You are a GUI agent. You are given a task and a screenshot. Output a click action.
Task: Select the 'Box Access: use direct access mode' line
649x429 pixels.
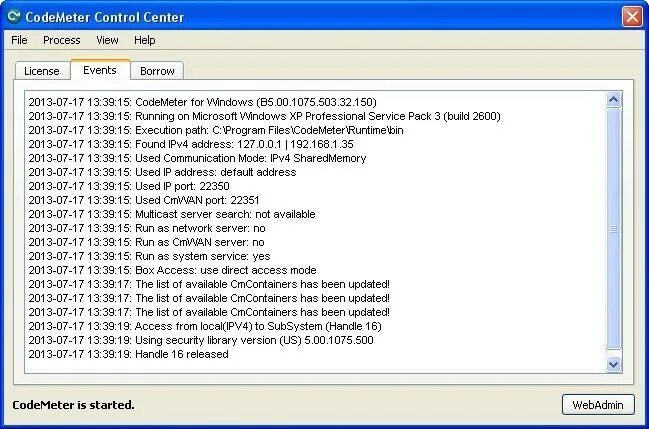[172, 270]
